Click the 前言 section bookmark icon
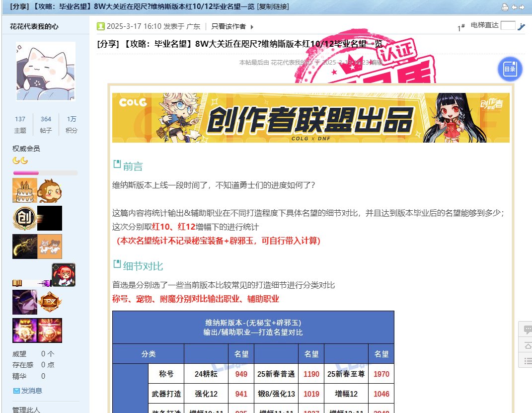The height and width of the screenshot is (413, 532). point(117,164)
